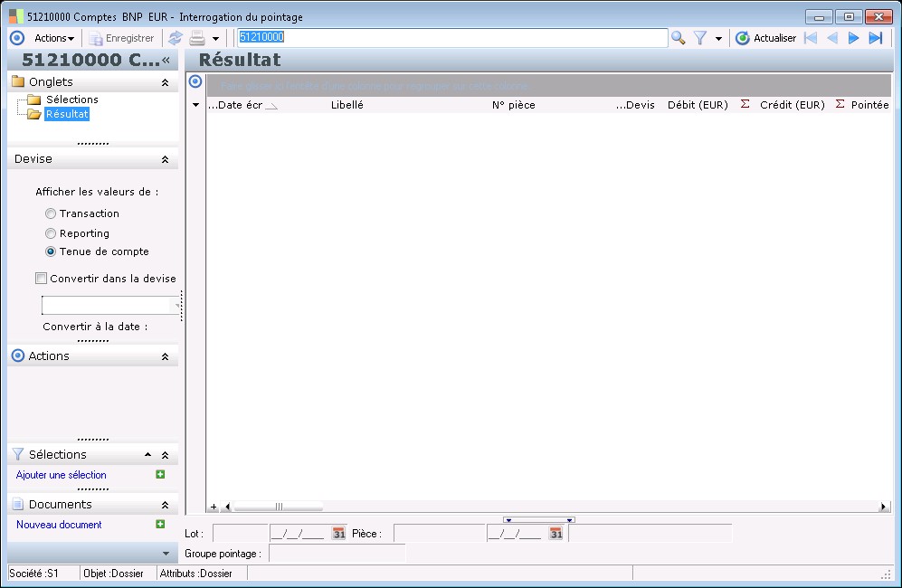Open the Lot date calendar picker

point(339,534)
